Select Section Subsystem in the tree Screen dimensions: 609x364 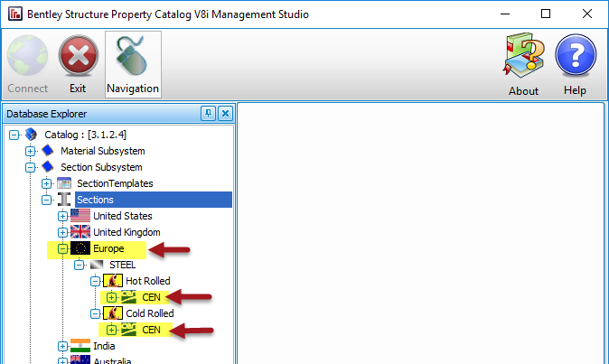[x=101, y=167]
